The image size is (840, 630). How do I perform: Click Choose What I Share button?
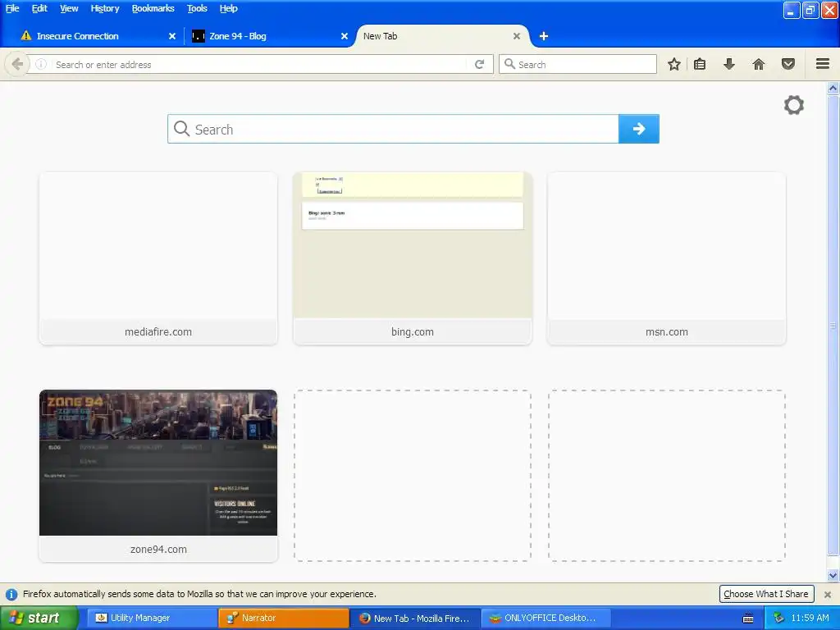tap(766, 594)
